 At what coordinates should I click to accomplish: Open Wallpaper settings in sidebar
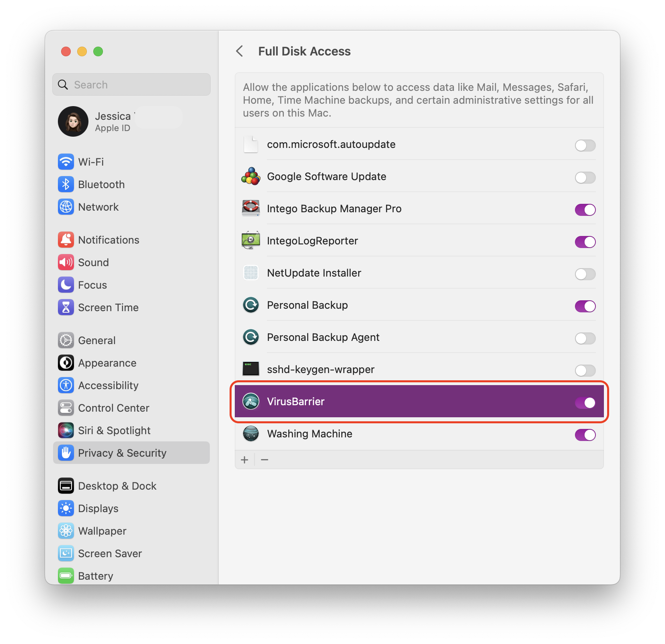click(x=131, y=531)
